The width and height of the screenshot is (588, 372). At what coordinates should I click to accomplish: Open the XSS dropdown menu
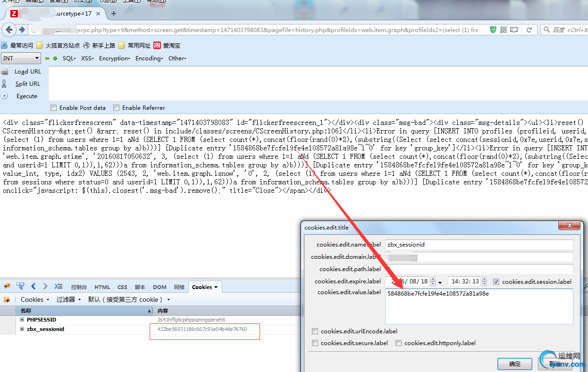87,58
